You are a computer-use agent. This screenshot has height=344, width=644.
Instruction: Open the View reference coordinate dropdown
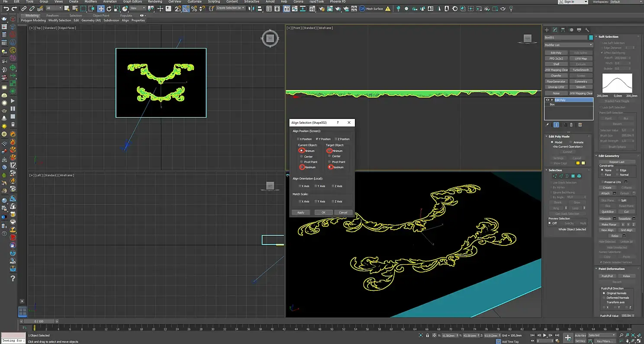[x=138, y=9]
